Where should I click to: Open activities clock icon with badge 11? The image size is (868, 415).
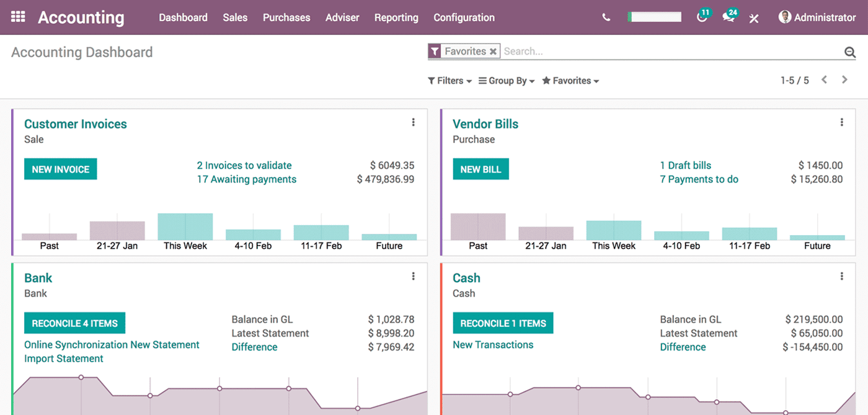point(702,17)
